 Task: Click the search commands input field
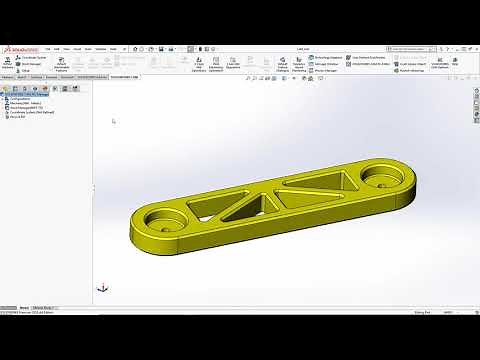coord(411,49)
